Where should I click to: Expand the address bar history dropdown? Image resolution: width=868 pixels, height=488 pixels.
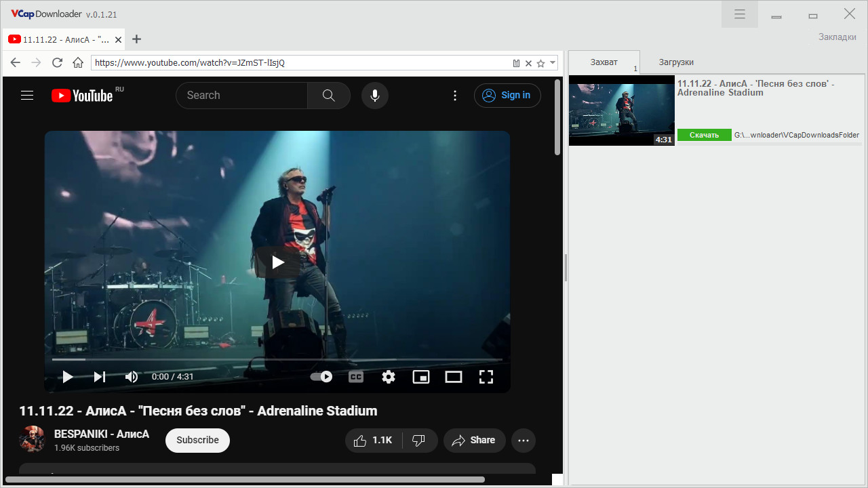(x=553, y=63)
